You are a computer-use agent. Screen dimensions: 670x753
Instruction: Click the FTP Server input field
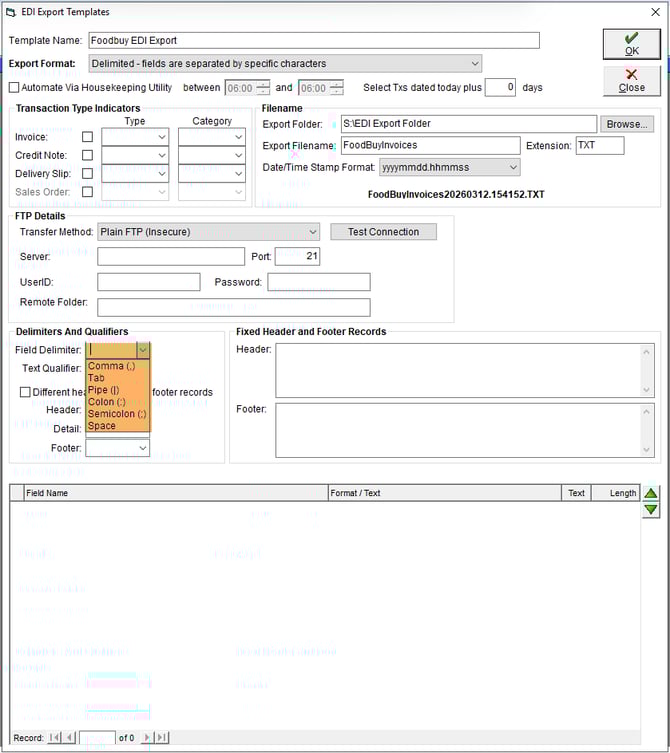point(171,256)
